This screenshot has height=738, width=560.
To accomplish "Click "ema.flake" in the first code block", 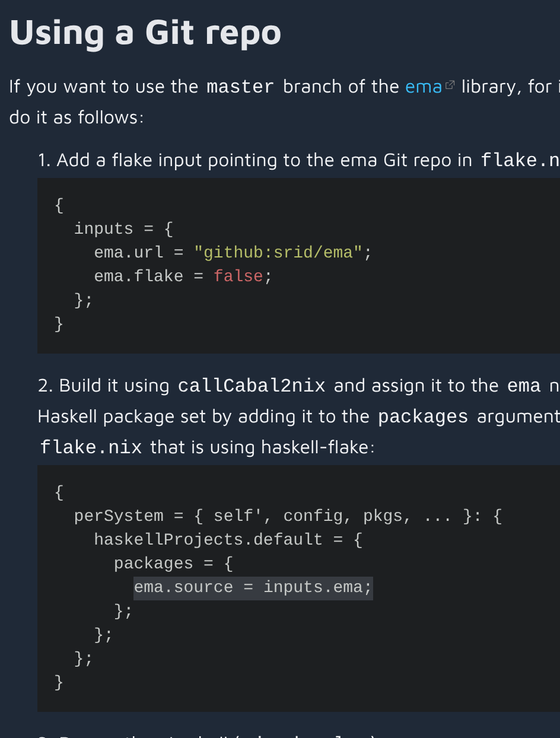I will point(138,276).
